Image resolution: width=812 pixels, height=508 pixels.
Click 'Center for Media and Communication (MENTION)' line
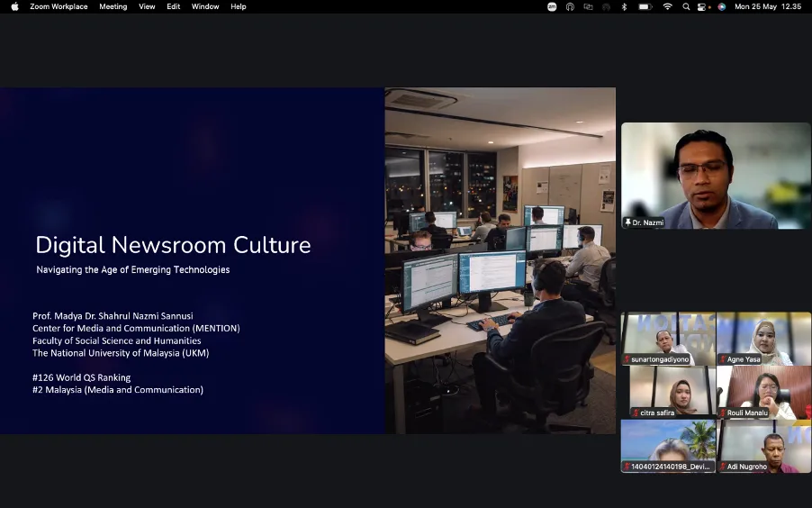tap(136, 328)
